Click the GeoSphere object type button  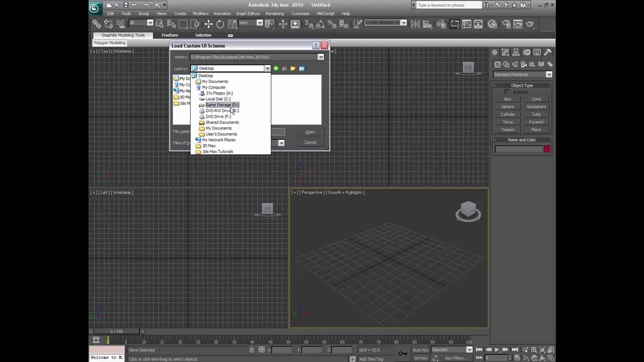(x=536, y=107)
